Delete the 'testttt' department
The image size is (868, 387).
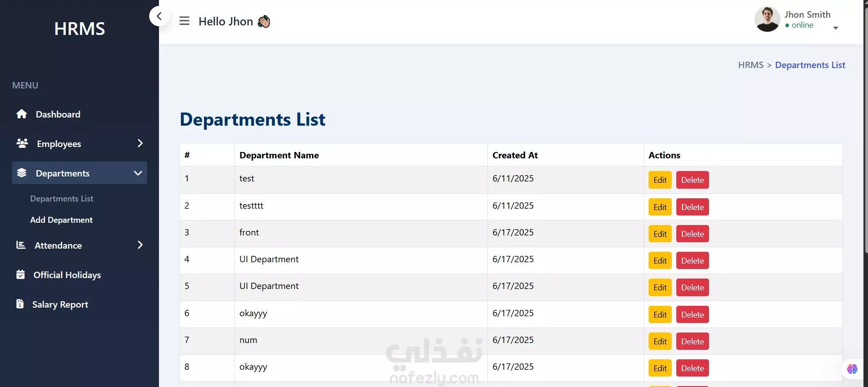click(692, 207)
